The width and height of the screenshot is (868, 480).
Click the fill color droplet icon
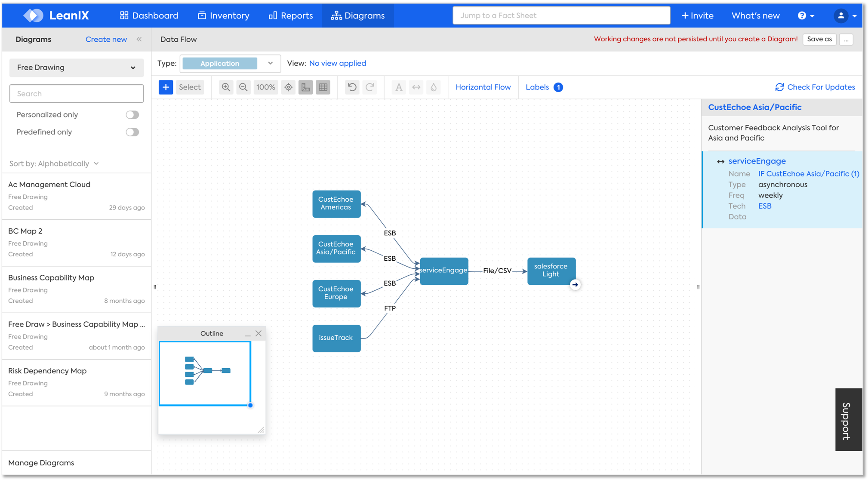434,87
